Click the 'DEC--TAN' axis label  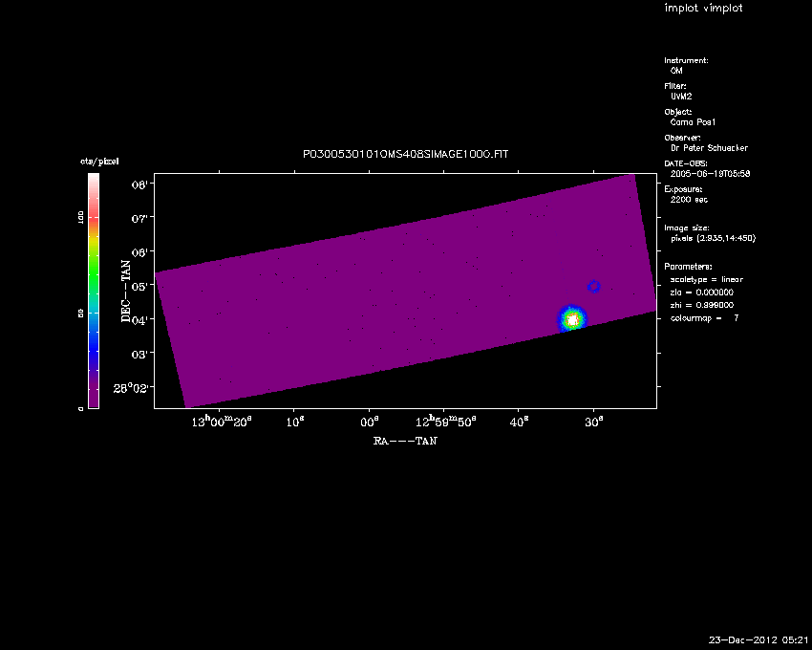(x=126, y=292)
